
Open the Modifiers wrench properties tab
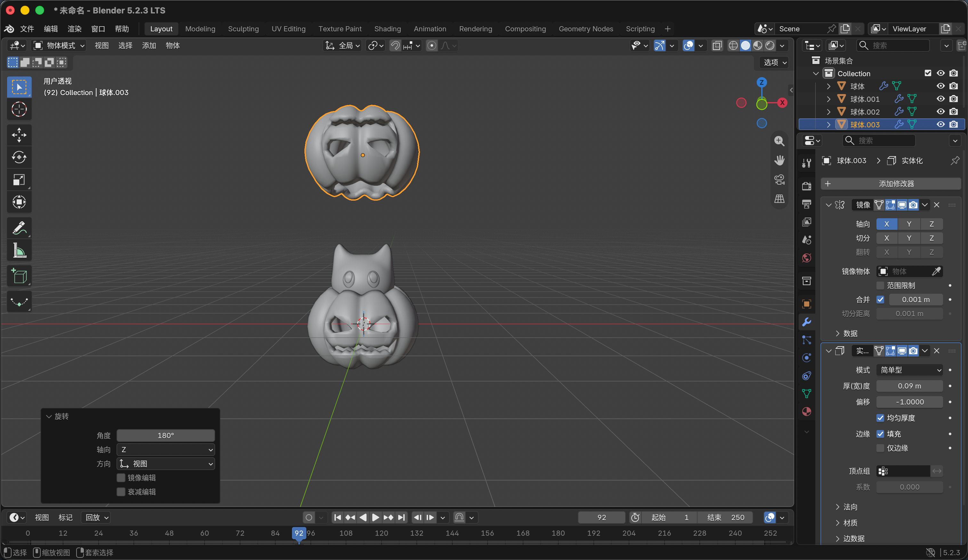point(806,322)
